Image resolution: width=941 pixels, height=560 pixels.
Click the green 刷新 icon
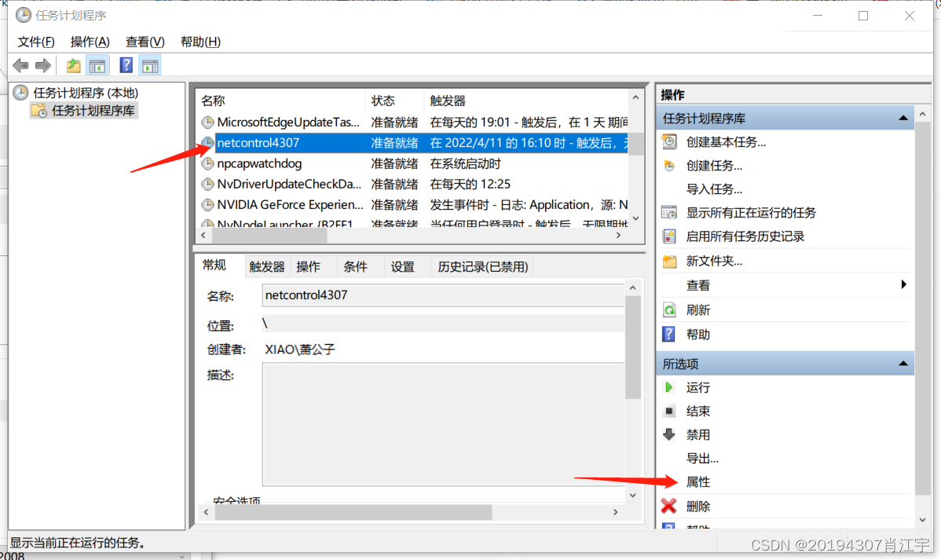coord(669,310)
